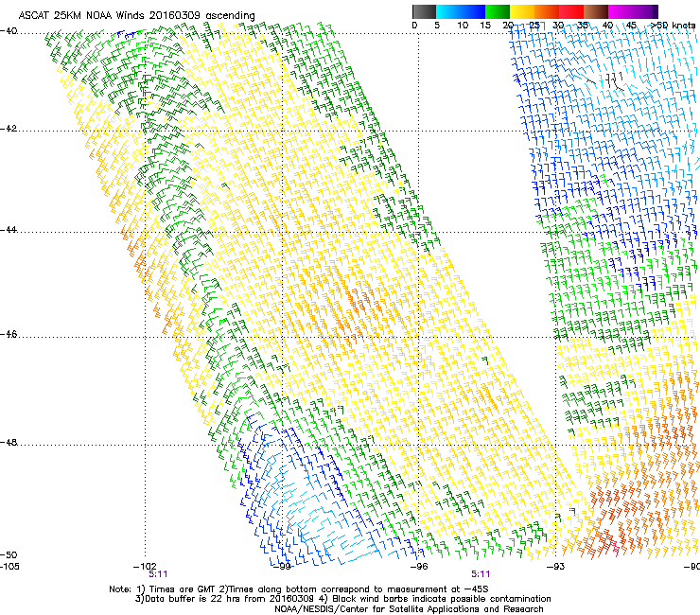700x615 pixels.
Task: Click the red 30-35 knots legend segment
Action: point(571,11)
